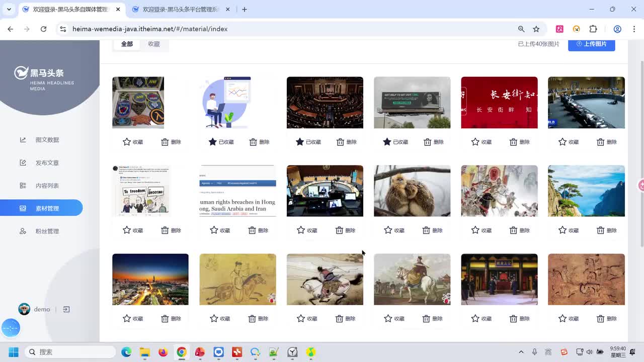Open the golden monkeys thumbnail
644x362 pixels.
tap(412, 191)
